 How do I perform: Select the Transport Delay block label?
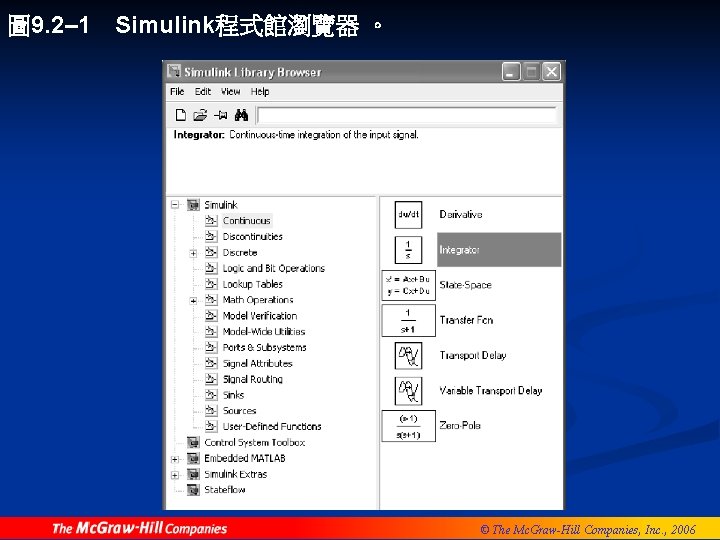[x=472, y=355]
